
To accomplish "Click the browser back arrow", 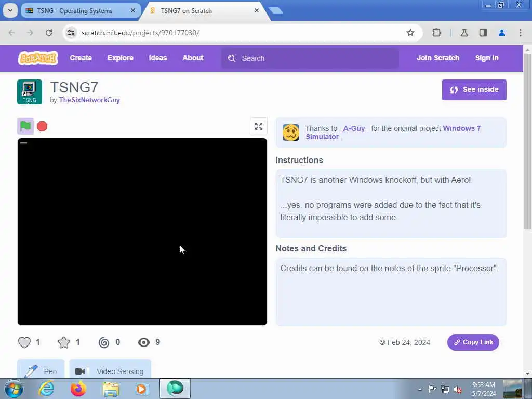I will point(11,33).
